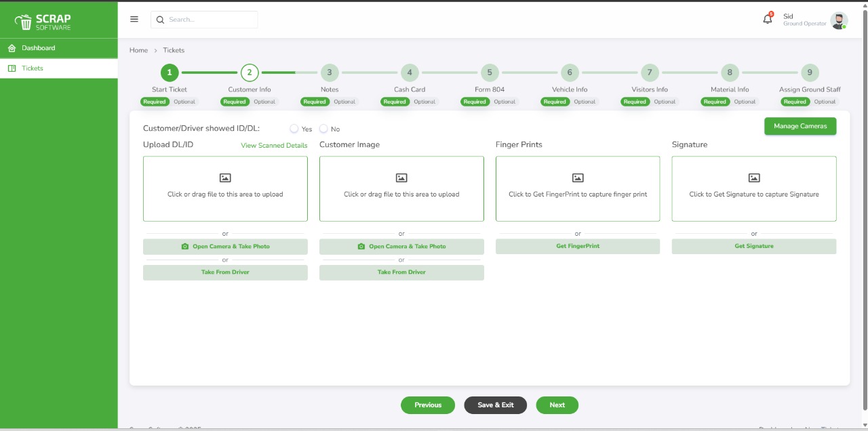Click the image icon in Finger Prints box
Screen dimensions: 868x431
pos(578,178)
